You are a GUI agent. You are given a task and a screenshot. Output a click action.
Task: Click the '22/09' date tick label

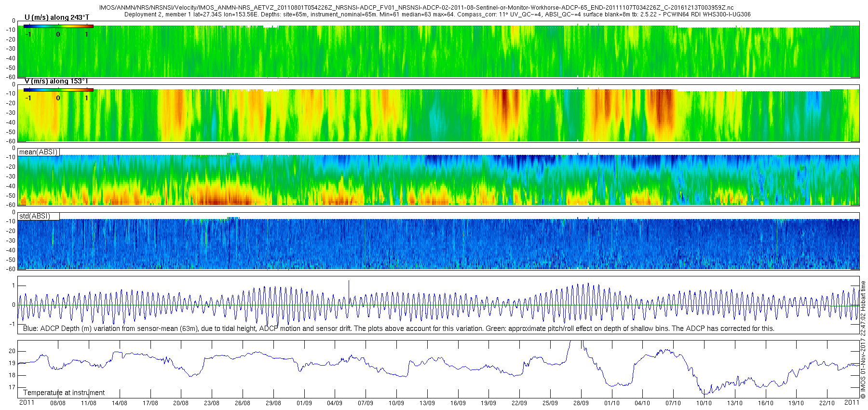[519, 403]
